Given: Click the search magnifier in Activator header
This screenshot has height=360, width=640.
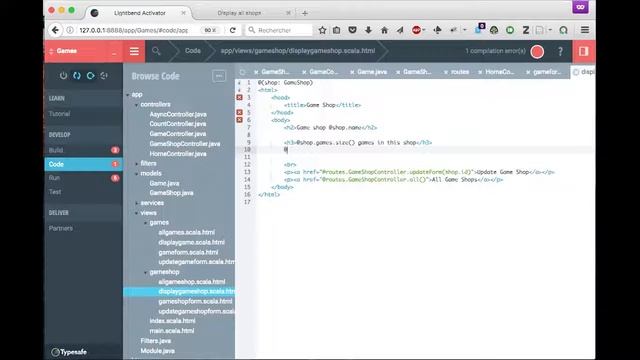Looking at the screenshot, I should click(156, 51).
